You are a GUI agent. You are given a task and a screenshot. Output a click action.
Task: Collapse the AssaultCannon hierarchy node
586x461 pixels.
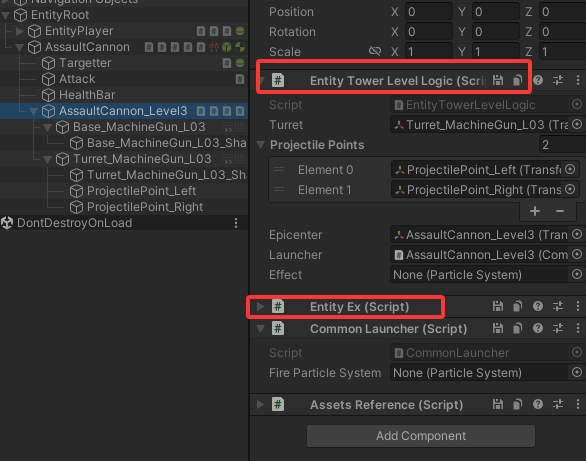(19, 47)
